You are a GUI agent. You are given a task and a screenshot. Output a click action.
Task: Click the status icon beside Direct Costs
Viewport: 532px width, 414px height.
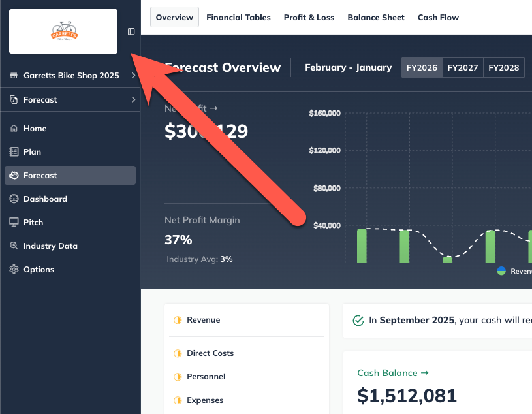click(178, 353)
